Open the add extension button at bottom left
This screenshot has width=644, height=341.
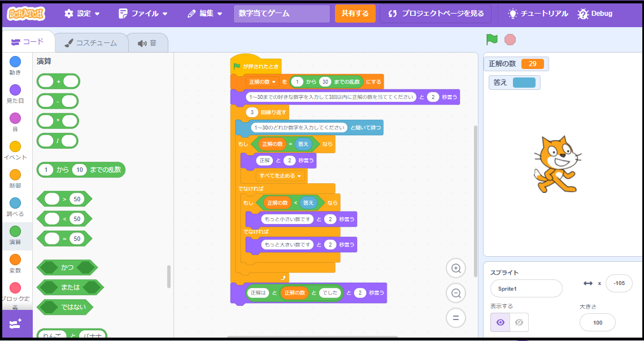pos(16,323)
